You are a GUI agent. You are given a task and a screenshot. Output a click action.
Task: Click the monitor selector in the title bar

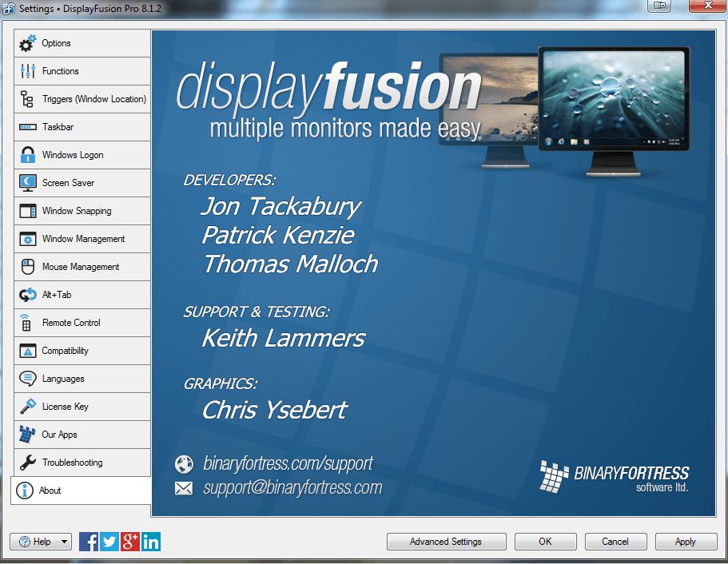[658, 6]
